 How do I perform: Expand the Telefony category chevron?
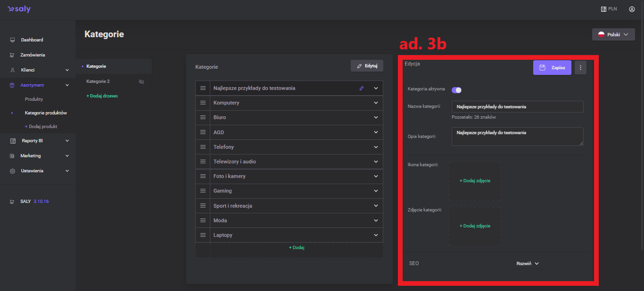point(376,147)
